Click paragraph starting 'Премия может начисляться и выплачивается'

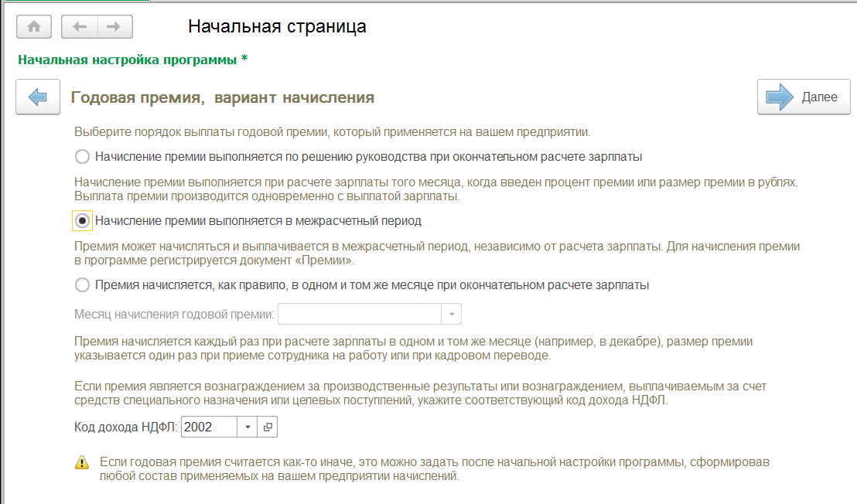[x=437, y=254]
